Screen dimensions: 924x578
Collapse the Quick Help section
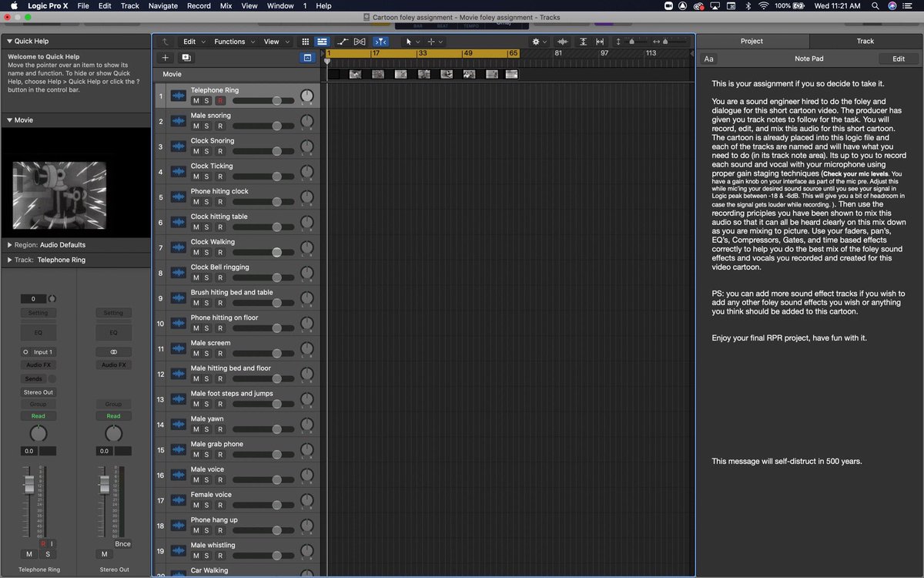point(9,42)
